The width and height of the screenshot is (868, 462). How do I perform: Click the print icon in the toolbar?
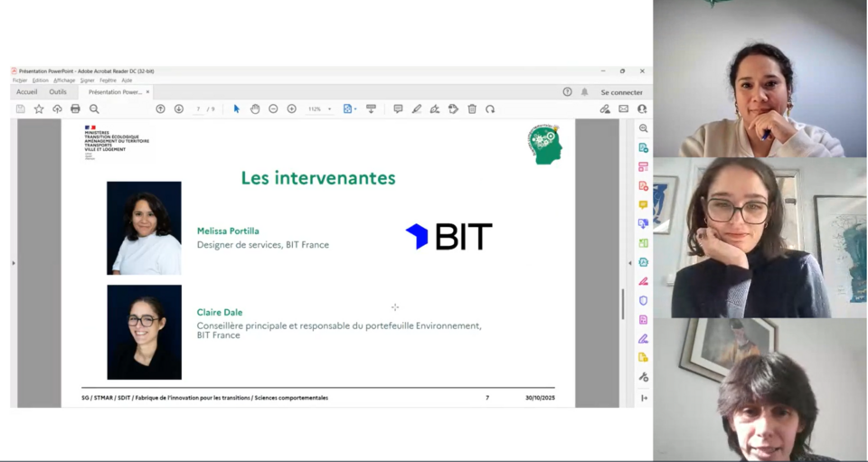coord(75,108)
